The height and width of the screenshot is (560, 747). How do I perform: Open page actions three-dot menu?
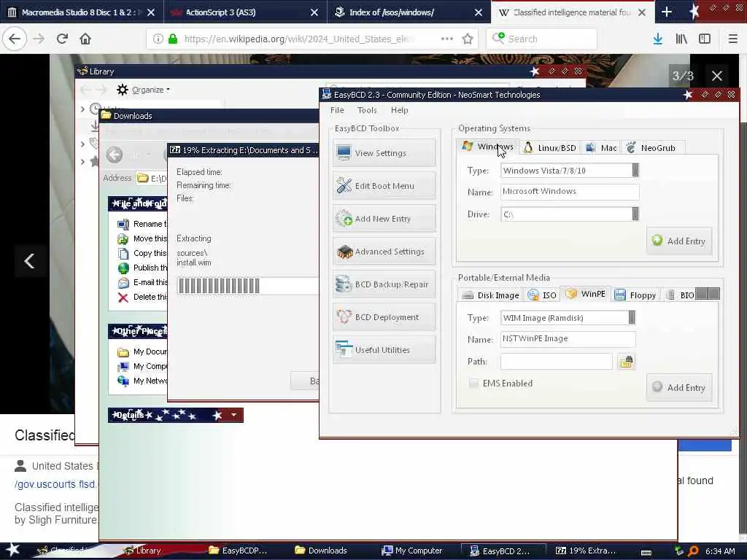447,39
